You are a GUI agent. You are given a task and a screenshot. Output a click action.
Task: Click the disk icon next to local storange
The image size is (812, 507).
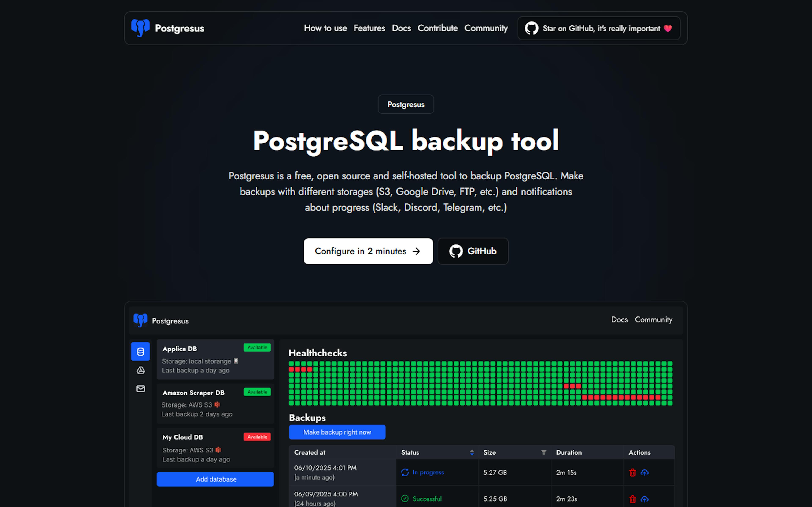[236, 361]
